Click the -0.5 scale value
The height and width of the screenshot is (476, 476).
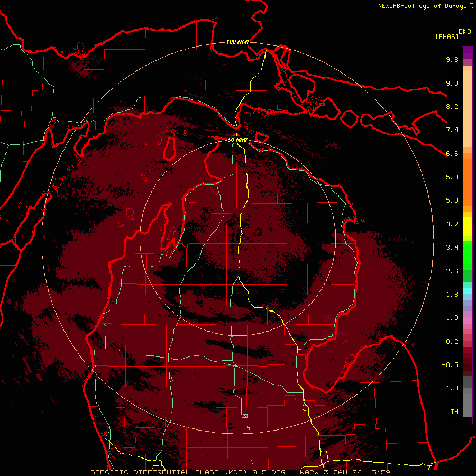(450, 365)
